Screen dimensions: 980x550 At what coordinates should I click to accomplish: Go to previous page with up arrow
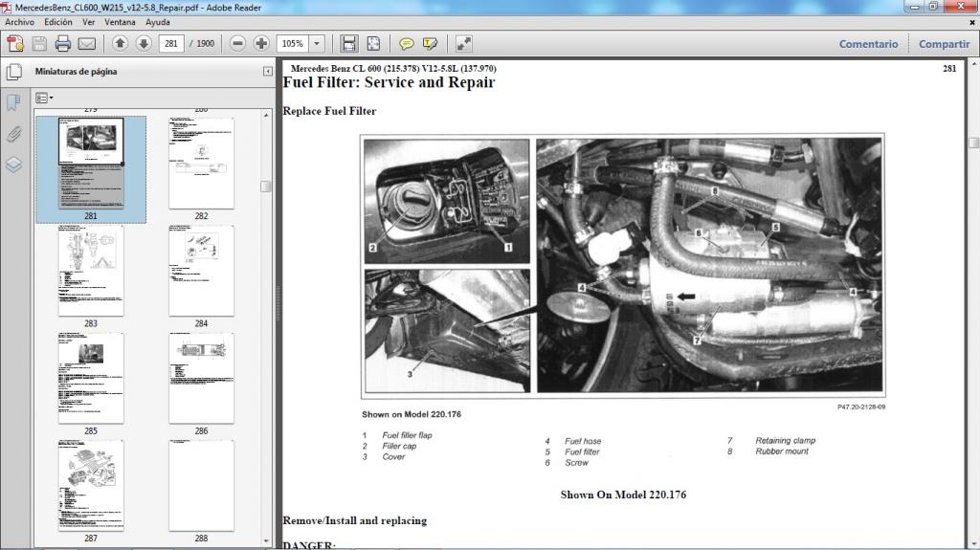pos(120,43)
